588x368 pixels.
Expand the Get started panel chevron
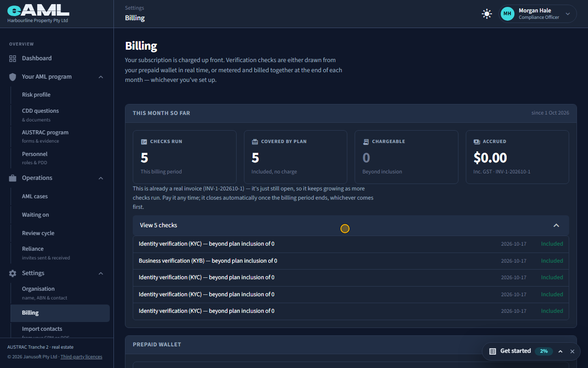click(560, 351)
